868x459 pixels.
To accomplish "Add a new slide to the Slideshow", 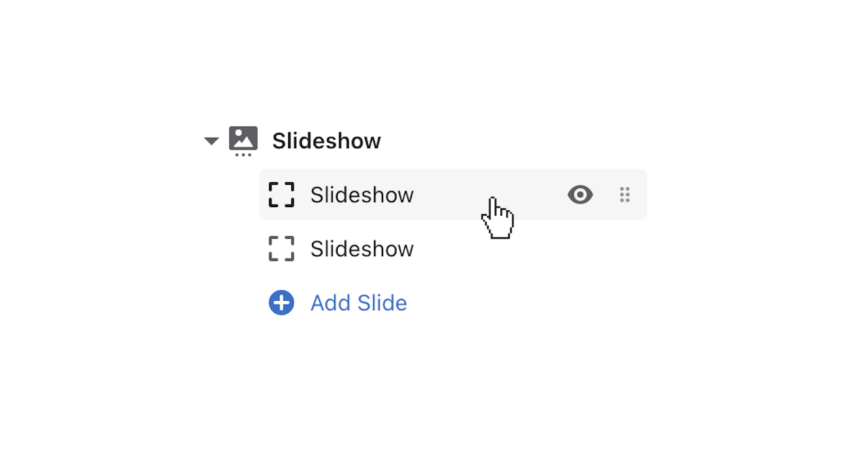I will pyautogui.click(x=358, y=303).
